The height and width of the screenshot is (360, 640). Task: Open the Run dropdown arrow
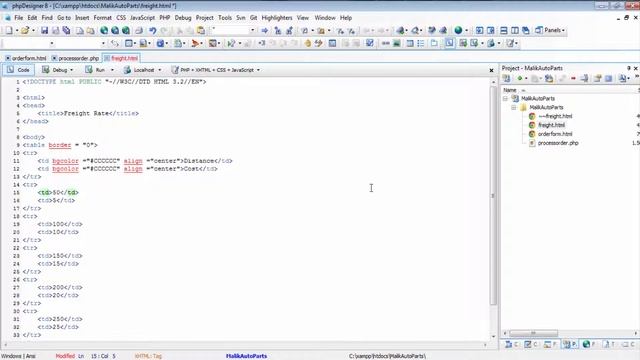[112, 70]
